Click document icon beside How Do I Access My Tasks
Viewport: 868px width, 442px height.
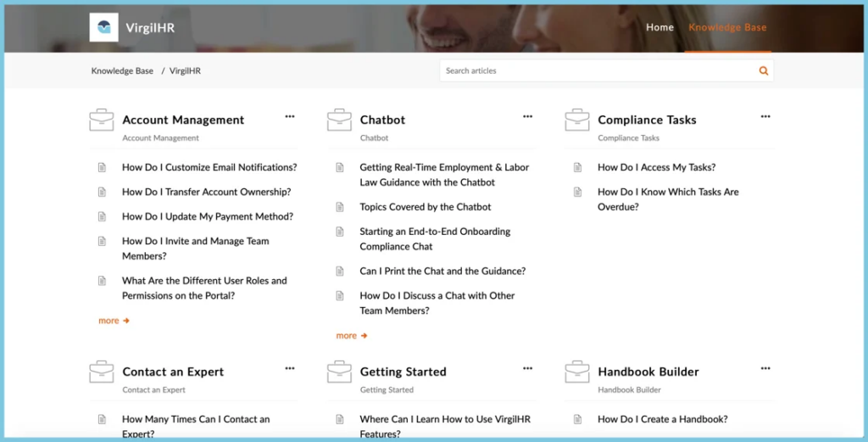[x=577, y=167]
